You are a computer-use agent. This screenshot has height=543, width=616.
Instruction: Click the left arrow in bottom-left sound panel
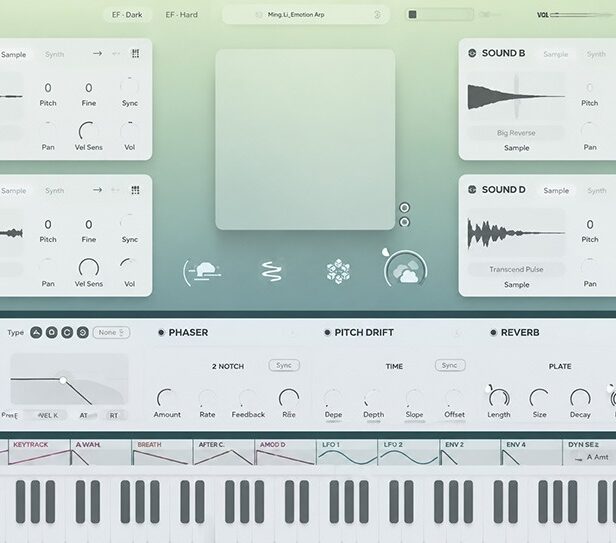pyautogui.click(x=115, y=190)
